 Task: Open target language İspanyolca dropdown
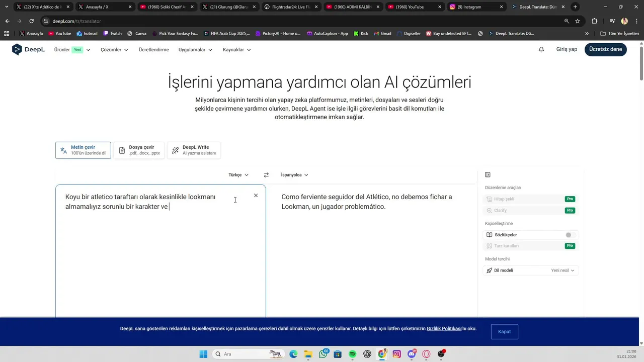(x=294, y=175)
